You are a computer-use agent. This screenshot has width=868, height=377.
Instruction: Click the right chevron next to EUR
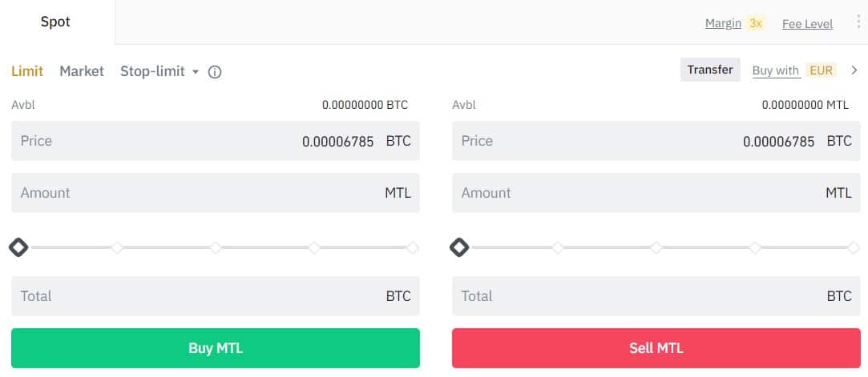(854, 70)
